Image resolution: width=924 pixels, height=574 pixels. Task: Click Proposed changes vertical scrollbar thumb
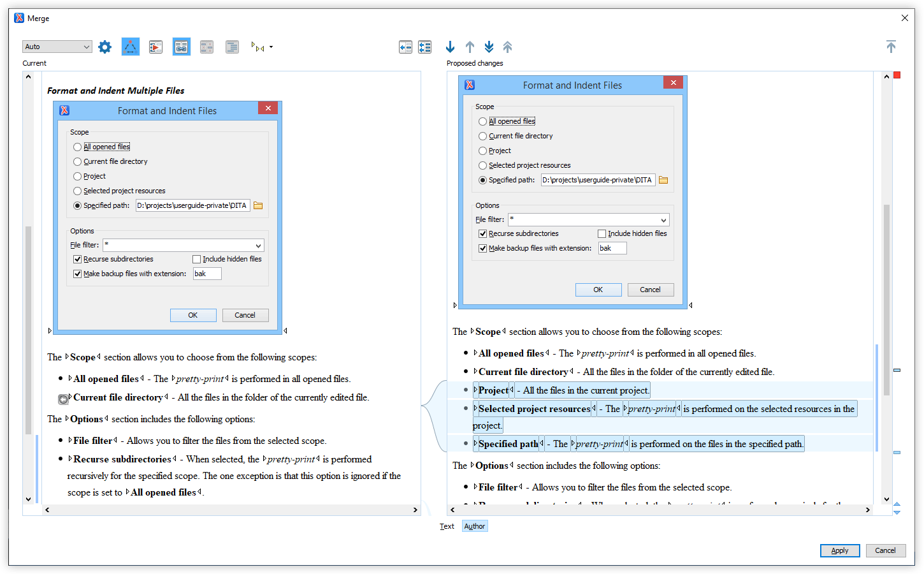click(886, 300)
